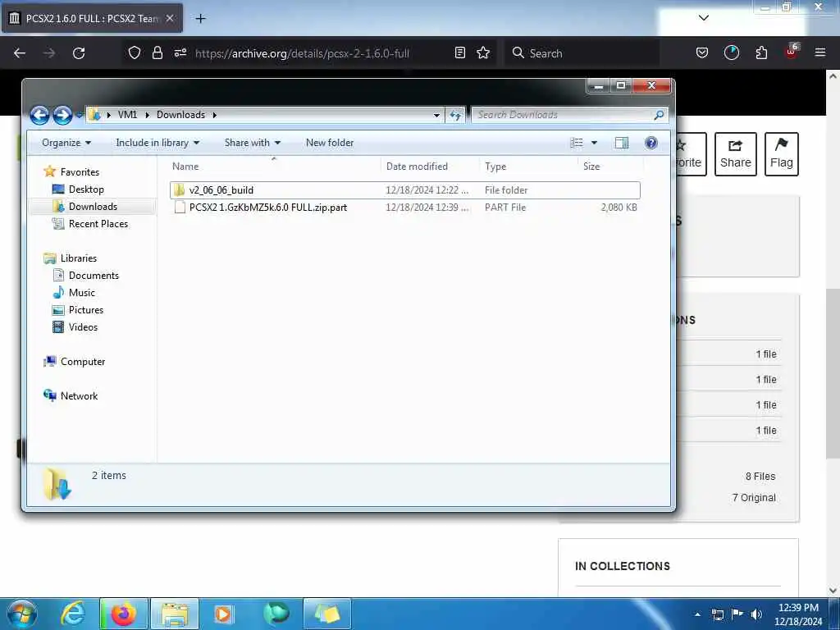Open Organize menu
The width and height of the screenshot is (840, 630).
(66, 143)
